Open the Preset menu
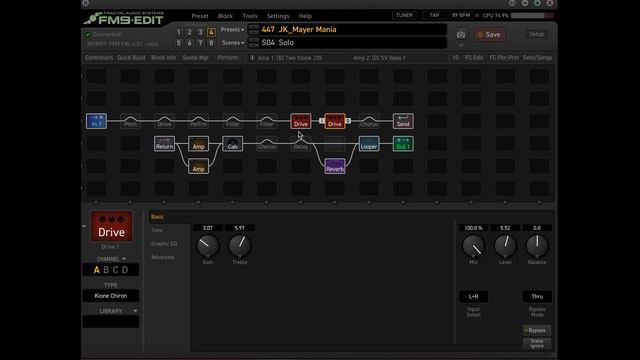The width and height of the screenshot is (640, 360). pyautogui.click(x=200, y=16)
